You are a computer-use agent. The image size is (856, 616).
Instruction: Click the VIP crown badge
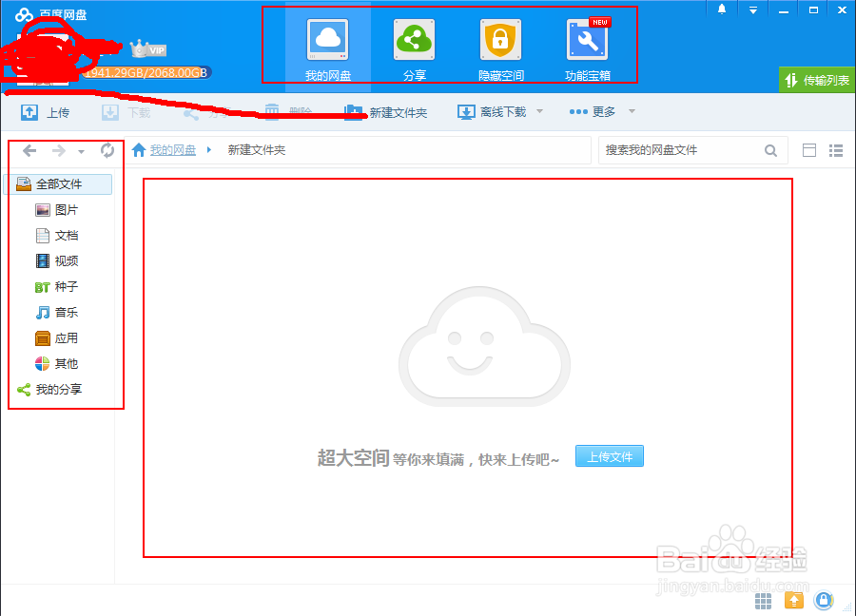click(148, 49)
